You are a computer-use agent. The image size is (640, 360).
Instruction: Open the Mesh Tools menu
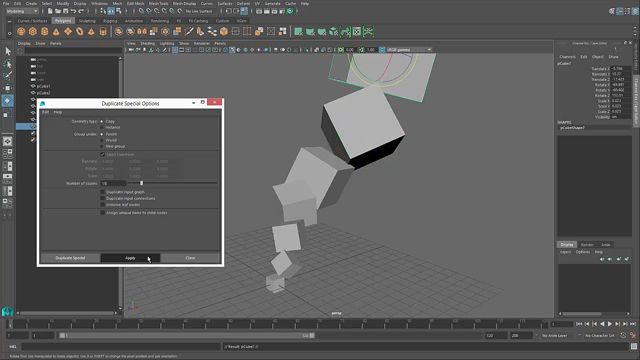(158, 3)
